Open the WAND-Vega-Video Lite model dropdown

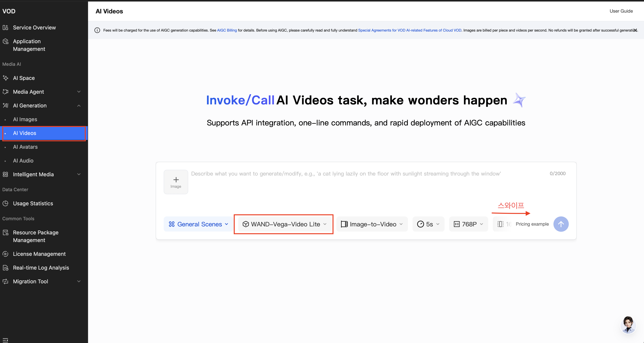click(284, 224)
